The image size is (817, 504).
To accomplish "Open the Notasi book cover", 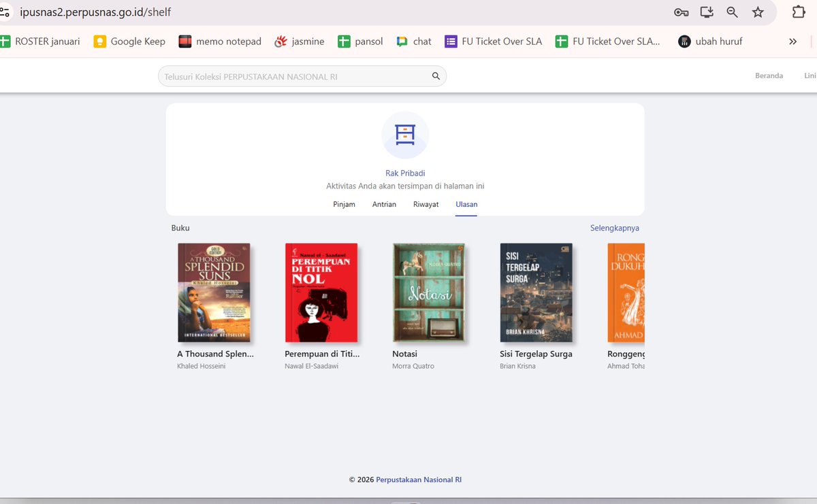I will point(429,292).
